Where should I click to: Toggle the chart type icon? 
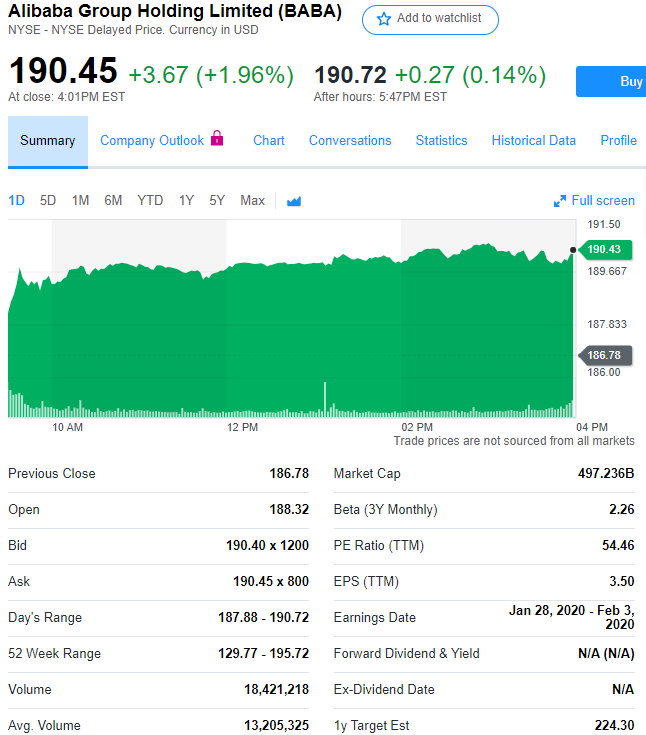tap(294, 201)
